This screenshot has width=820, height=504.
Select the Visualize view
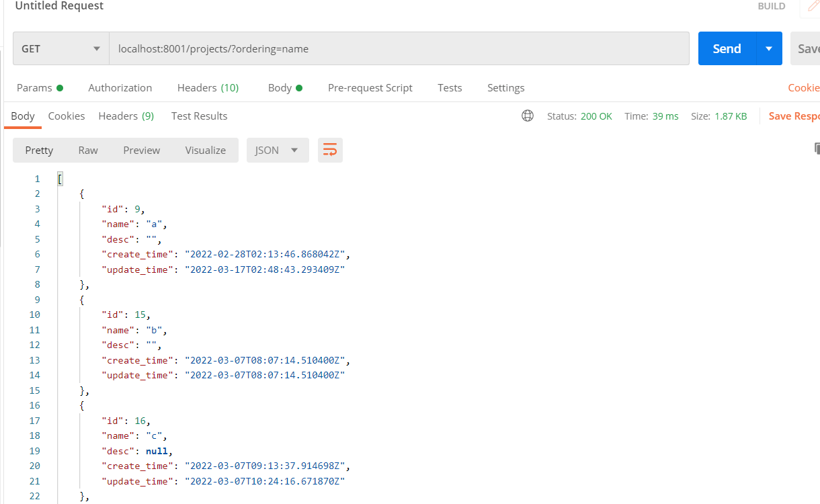[206, 151]
